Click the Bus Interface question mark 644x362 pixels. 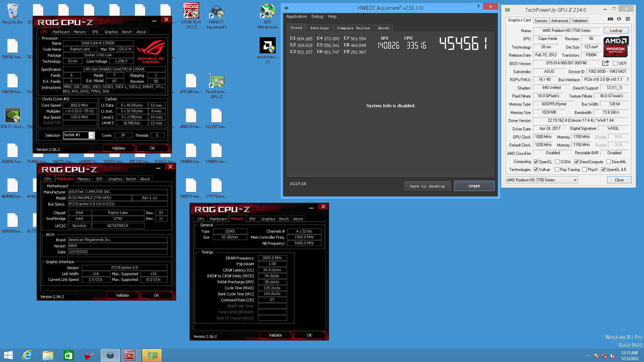(628, 79)
